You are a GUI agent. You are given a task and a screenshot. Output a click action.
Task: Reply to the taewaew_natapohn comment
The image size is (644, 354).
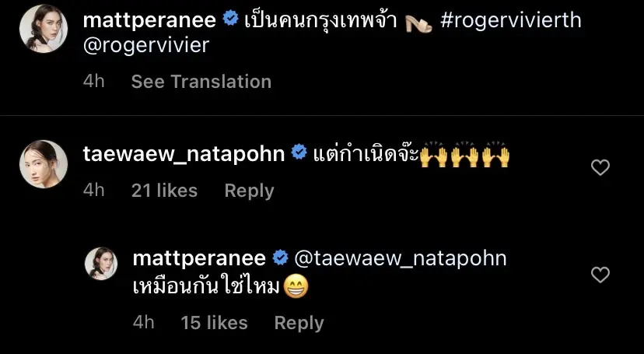(x=250, y=191)
